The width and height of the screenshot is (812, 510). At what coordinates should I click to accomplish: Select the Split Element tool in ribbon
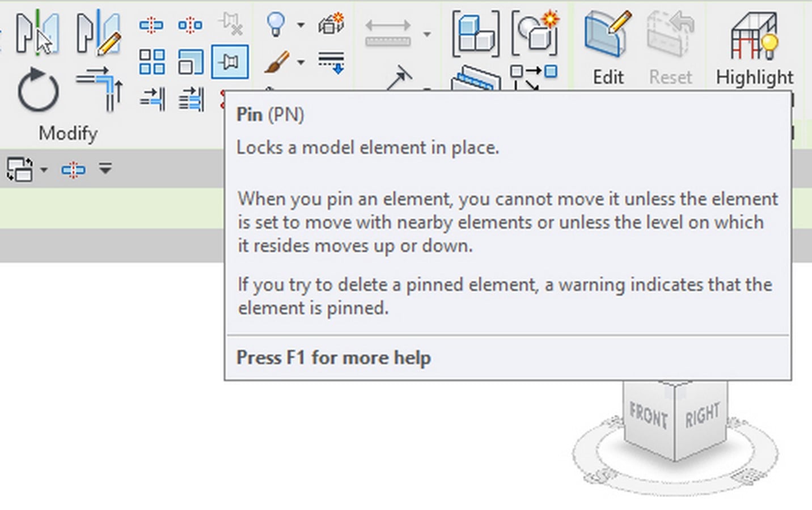151,25
